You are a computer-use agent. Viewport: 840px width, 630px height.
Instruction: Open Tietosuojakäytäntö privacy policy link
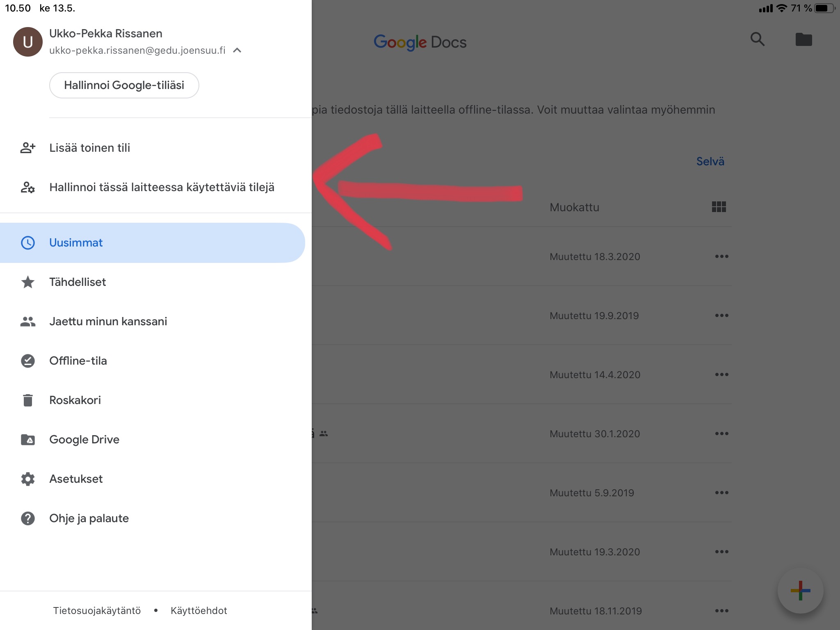point(97,610)
